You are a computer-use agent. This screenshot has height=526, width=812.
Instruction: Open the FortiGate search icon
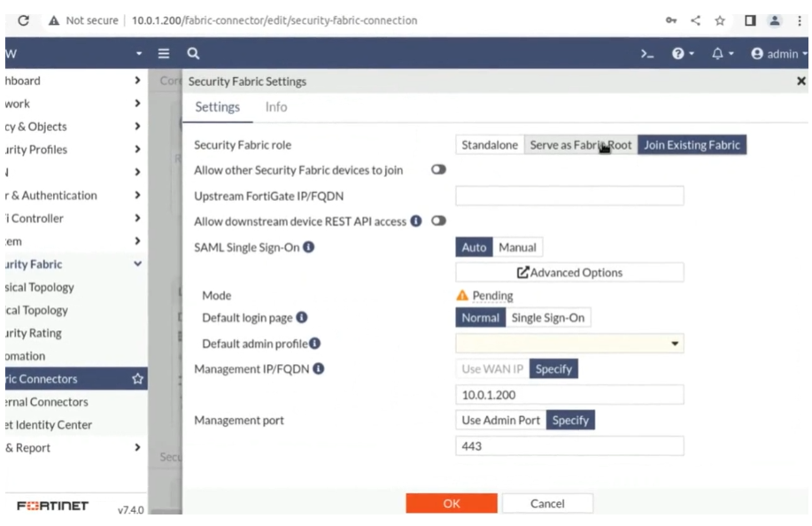[x=193, y=53]
